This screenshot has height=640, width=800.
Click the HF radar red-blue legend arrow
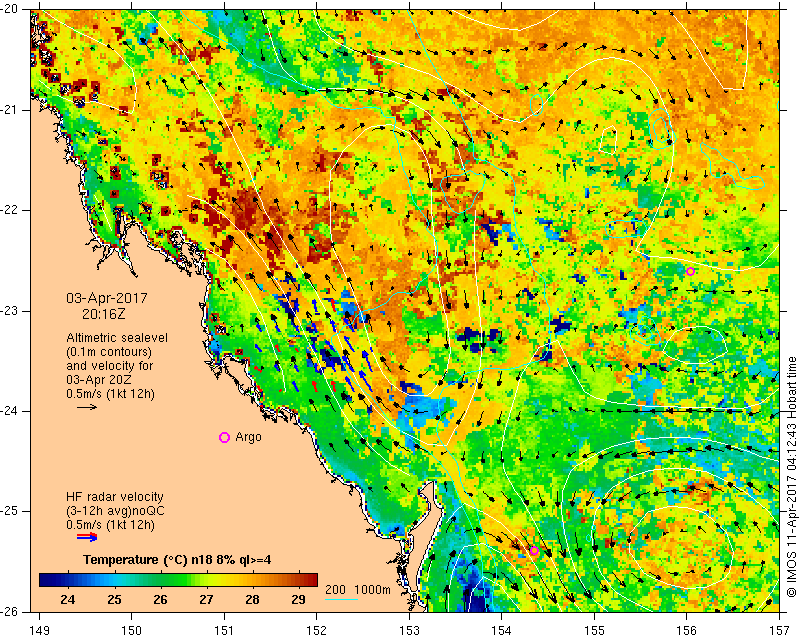pos(87,537)
